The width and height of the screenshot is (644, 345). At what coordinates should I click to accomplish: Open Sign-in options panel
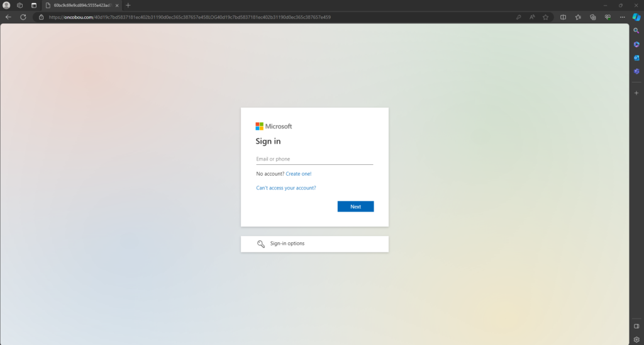(314, 244)
